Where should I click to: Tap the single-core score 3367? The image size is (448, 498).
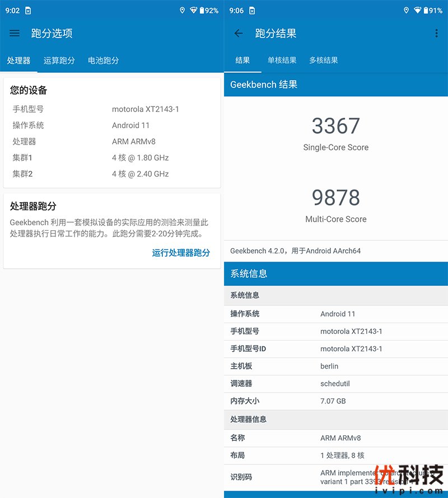tap(336, 126)
